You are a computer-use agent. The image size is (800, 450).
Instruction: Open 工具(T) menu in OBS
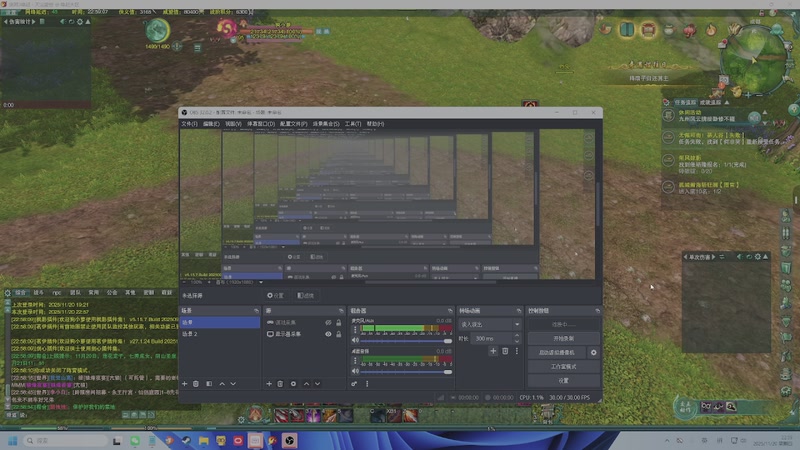(x=353, y=124)
